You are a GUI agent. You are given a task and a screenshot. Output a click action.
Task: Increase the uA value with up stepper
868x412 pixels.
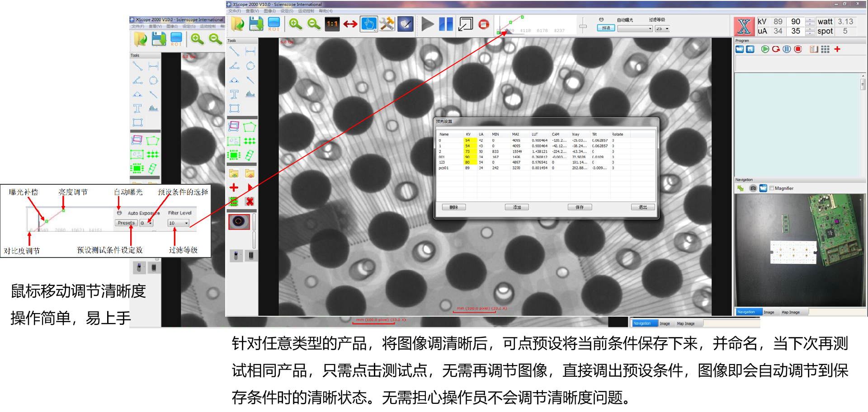pyautogui.click(x=810, y=29)
